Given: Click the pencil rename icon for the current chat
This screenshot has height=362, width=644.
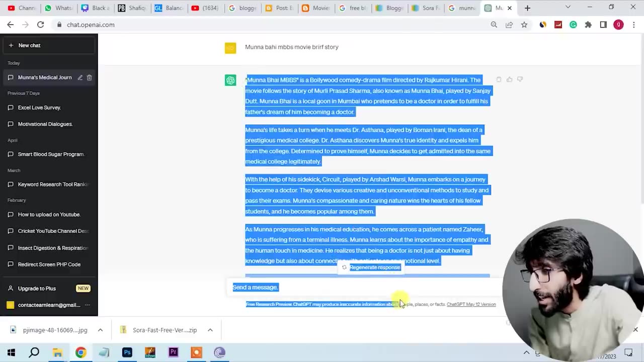Looking at the screenshot, I should [79, 77].
